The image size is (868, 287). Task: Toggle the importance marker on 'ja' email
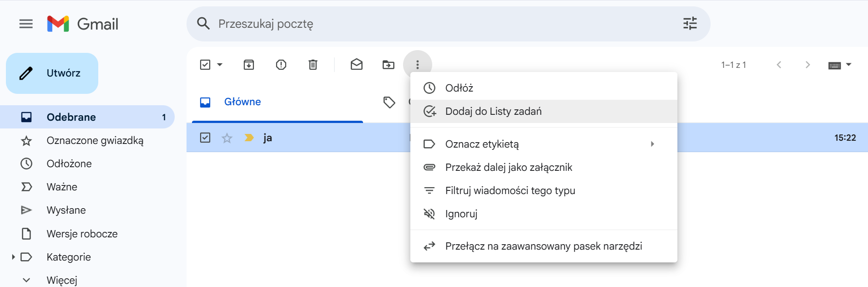[249, 138]
